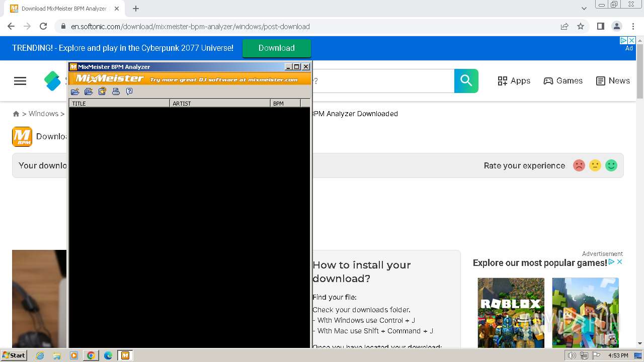Open the Apps section

point(514,80)
